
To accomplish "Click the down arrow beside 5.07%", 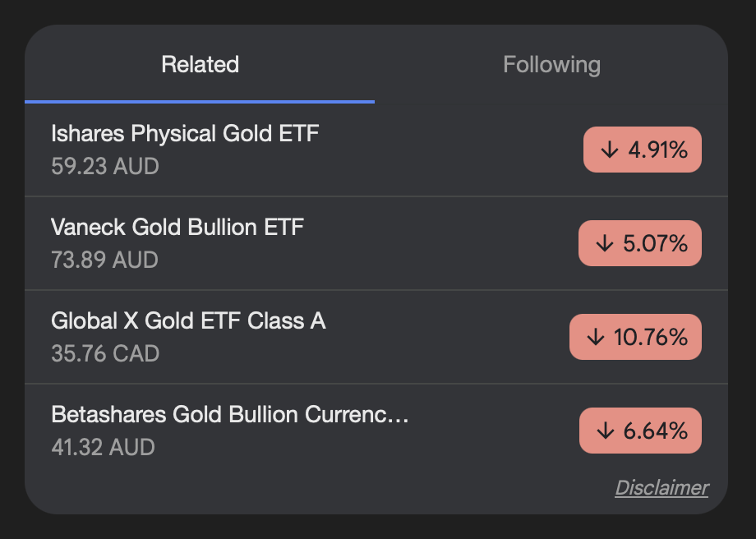I will 605,244.
